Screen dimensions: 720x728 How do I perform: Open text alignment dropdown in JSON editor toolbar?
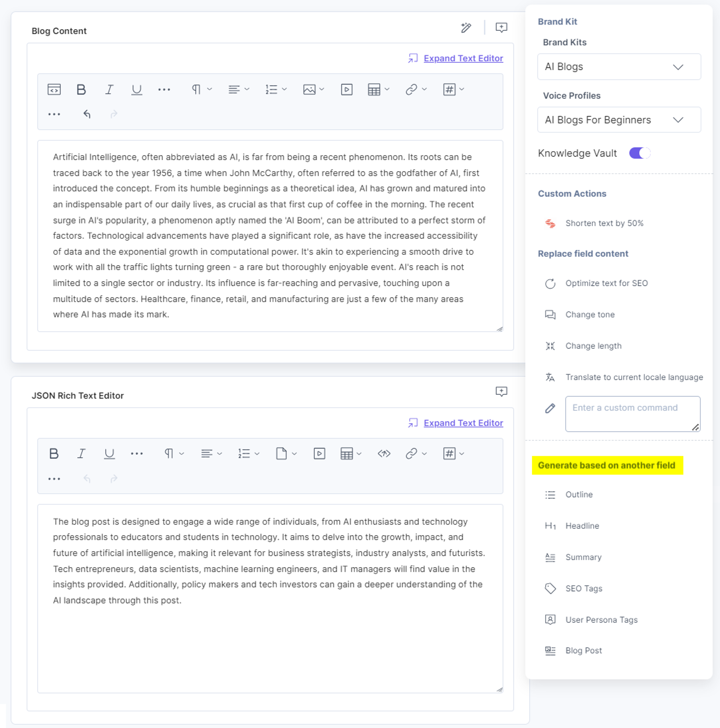pos(211,453)
